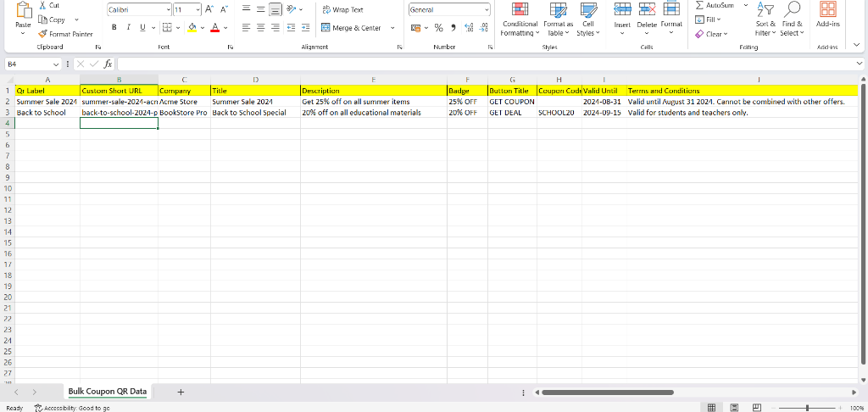868x412 pixels.
Task: Align cell text right
Action: pos(275,27)
